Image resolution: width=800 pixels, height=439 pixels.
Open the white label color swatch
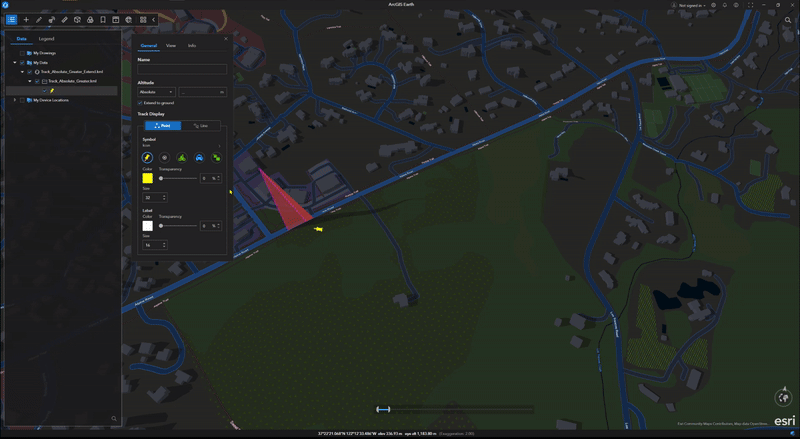[x=147, y=226]
